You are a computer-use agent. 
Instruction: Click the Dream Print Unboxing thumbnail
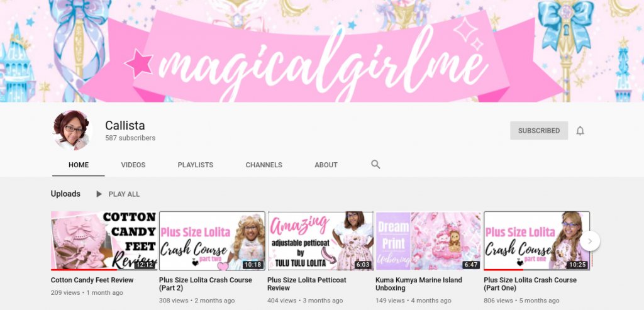[428, 241]
